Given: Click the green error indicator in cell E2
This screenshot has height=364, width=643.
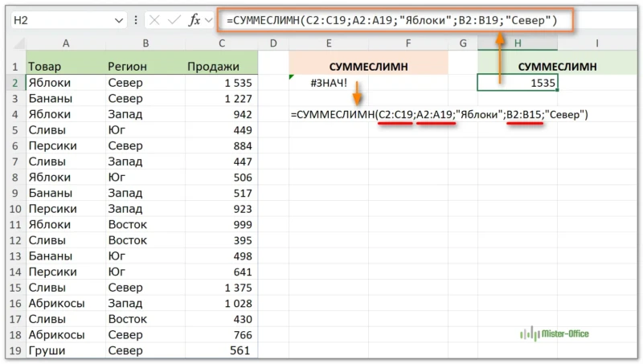Looking at the screenshot, I should (292, 77).
